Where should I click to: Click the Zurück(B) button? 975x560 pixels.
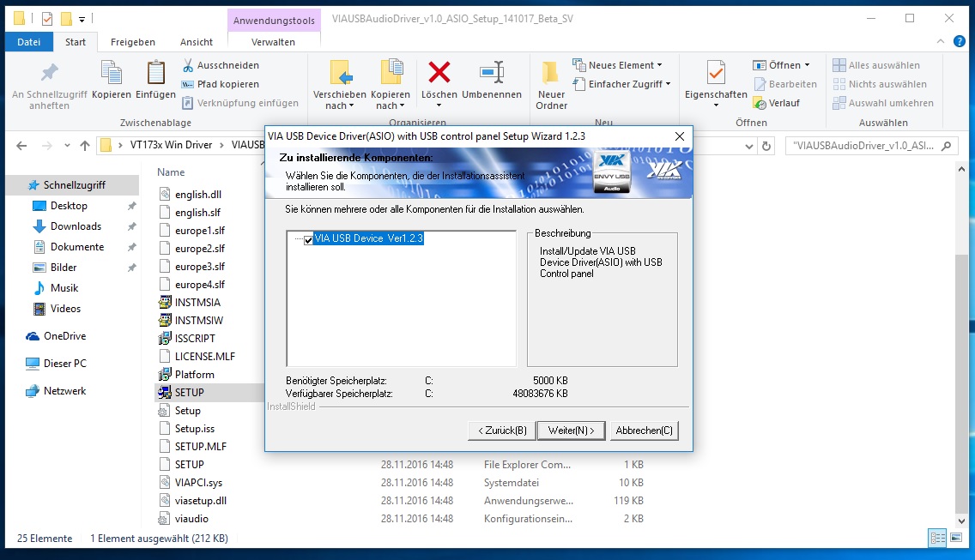502,431
